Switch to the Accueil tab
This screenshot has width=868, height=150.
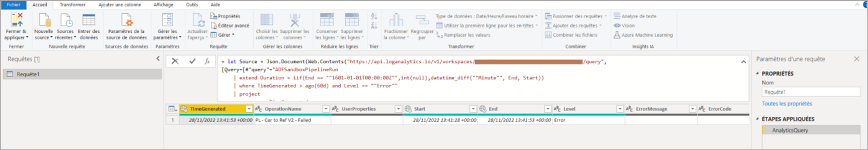click(40, 5)
